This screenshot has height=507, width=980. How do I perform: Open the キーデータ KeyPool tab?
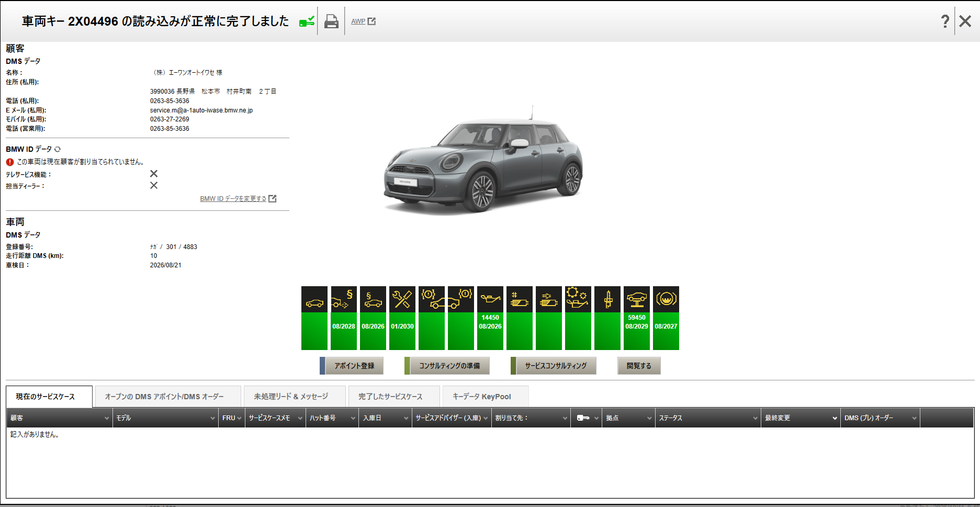[x=481, y=397]
